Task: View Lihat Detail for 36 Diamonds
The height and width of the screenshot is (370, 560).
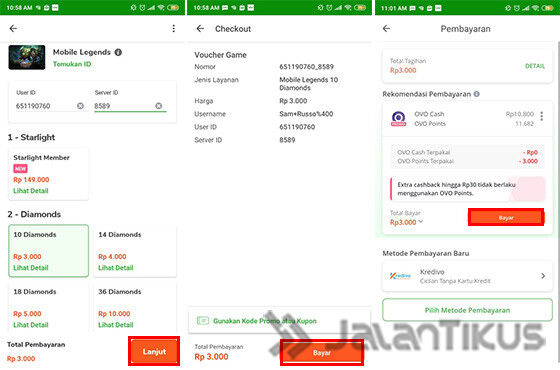Action: [116, 325]
